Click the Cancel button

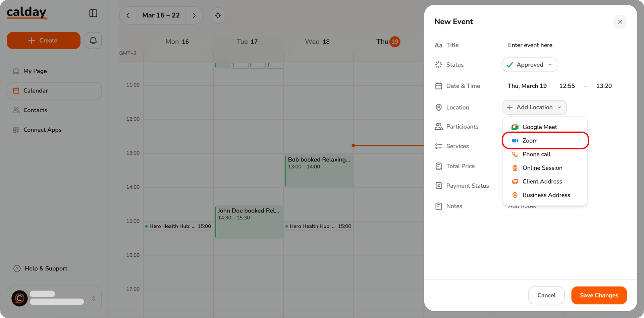(x=546, y=295)
